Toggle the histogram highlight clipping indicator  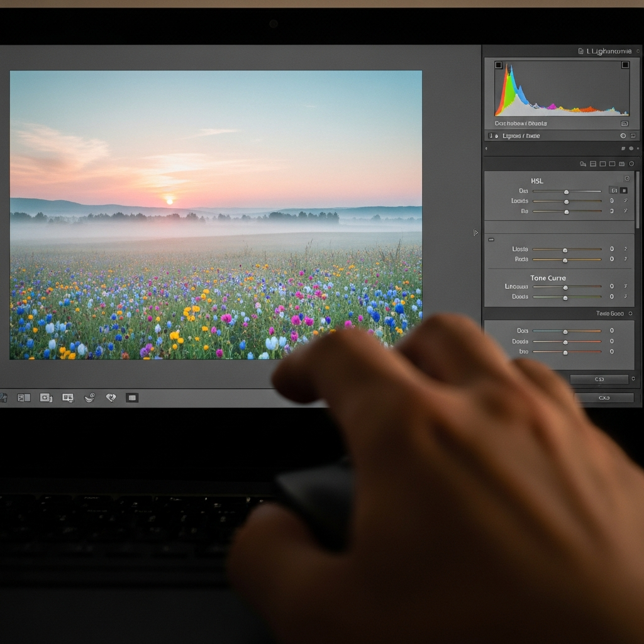tap(625, 65)
